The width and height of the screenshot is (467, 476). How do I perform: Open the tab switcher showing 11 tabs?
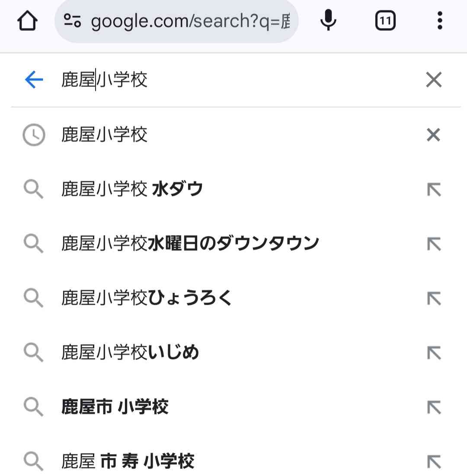click(x=385, y=21)
